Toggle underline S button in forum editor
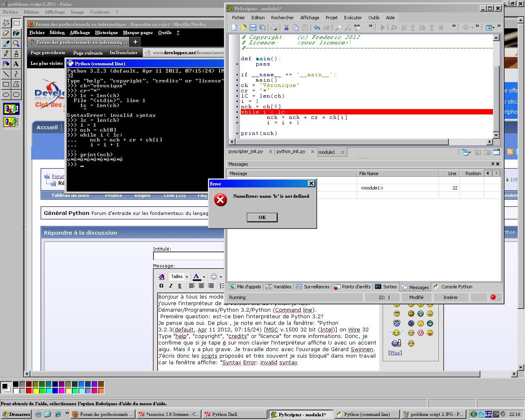The width and height of the screenshot is (525, 420). point(179,286)
